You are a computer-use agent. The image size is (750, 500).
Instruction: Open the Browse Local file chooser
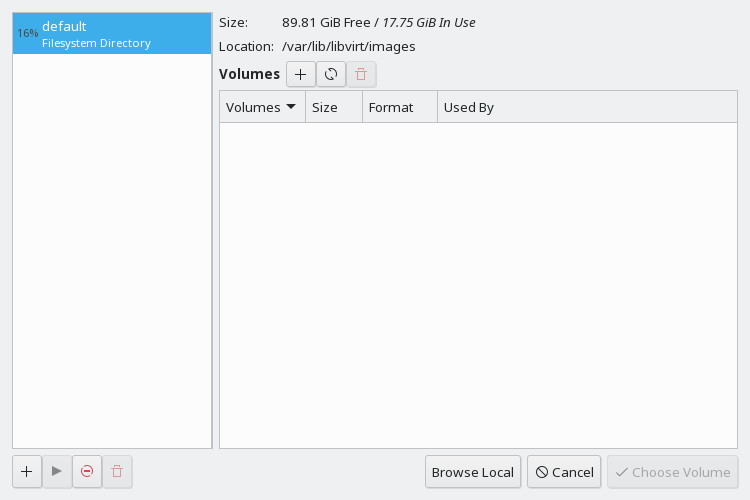click(x=473, y=472)
